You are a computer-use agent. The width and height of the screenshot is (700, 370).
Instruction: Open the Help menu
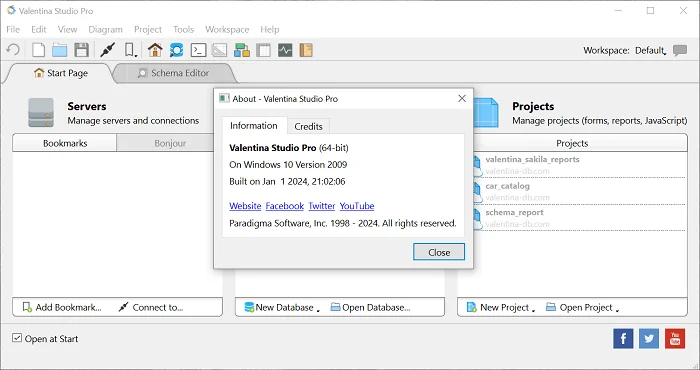(x=270, y=29)
